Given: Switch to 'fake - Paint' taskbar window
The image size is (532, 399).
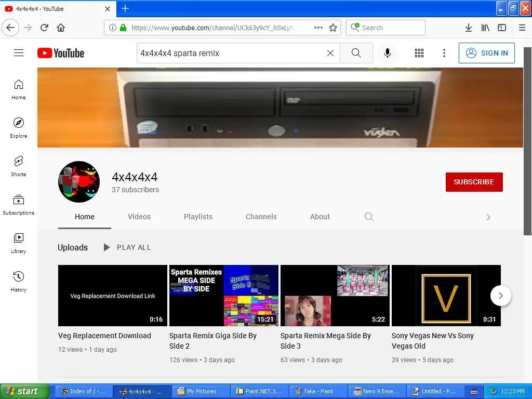Looking at the screenshot, I should (x=318, y=391).
